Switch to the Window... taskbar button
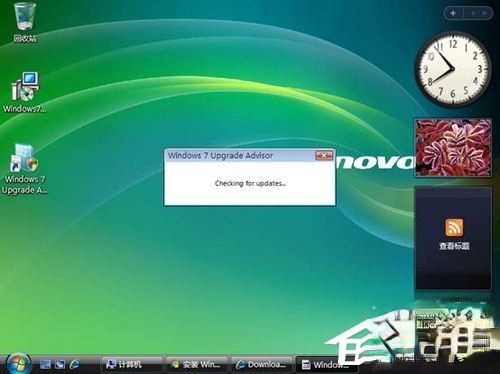500x374 pixels. [x=327, y=364]
